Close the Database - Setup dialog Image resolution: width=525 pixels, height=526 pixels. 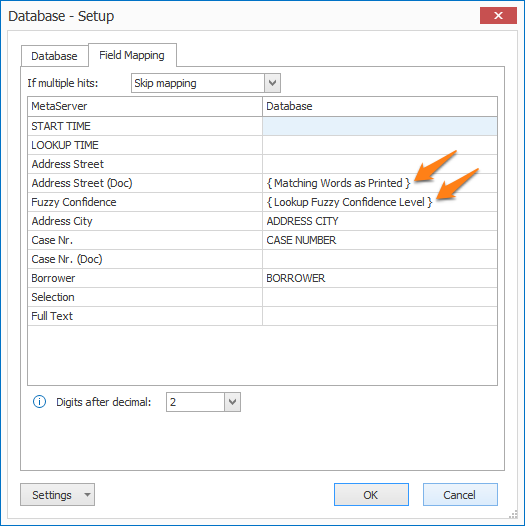pyautogui.click(x=498, y=15)
